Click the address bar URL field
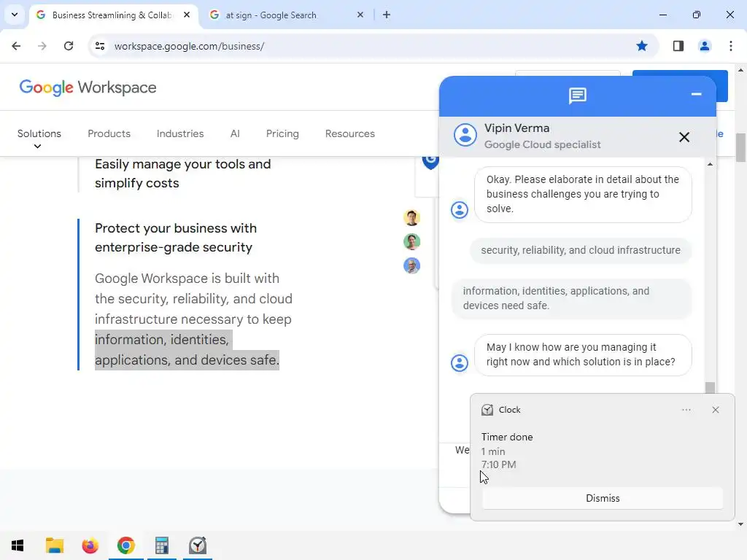747x560 pixels. coord(371,46)
